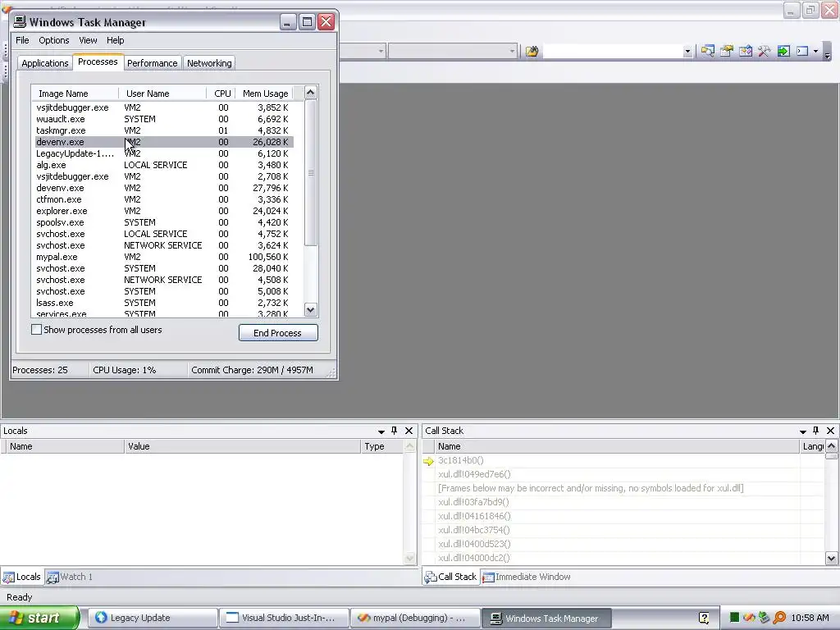
Task: Click process list scrollbar down arrow
Action: pyautogui.click(x=311, y=309)
